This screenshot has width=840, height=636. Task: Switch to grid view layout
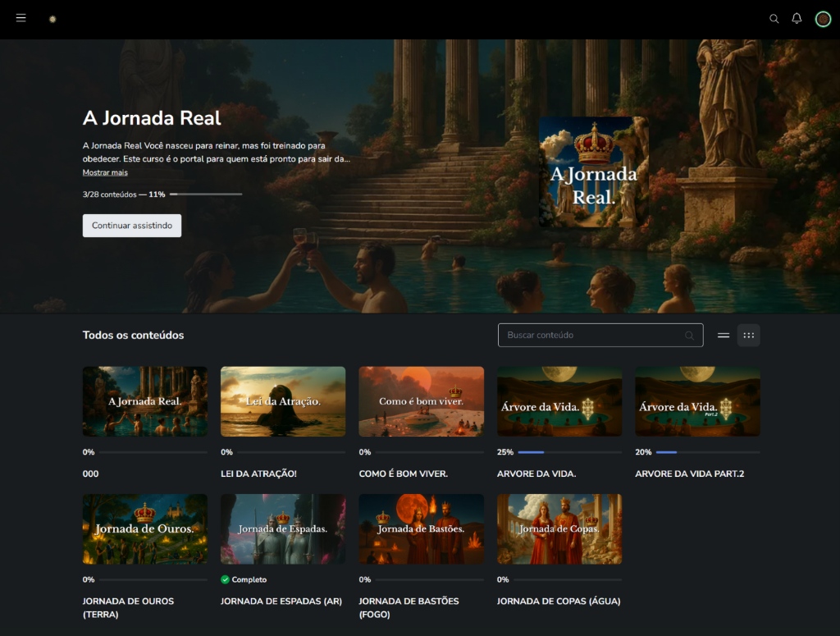point(748,335)
